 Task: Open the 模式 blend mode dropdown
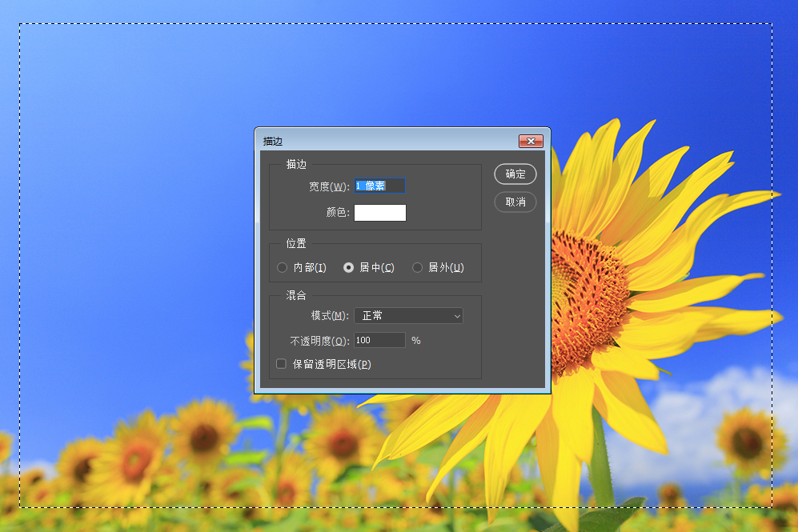[x=409, y=316]
